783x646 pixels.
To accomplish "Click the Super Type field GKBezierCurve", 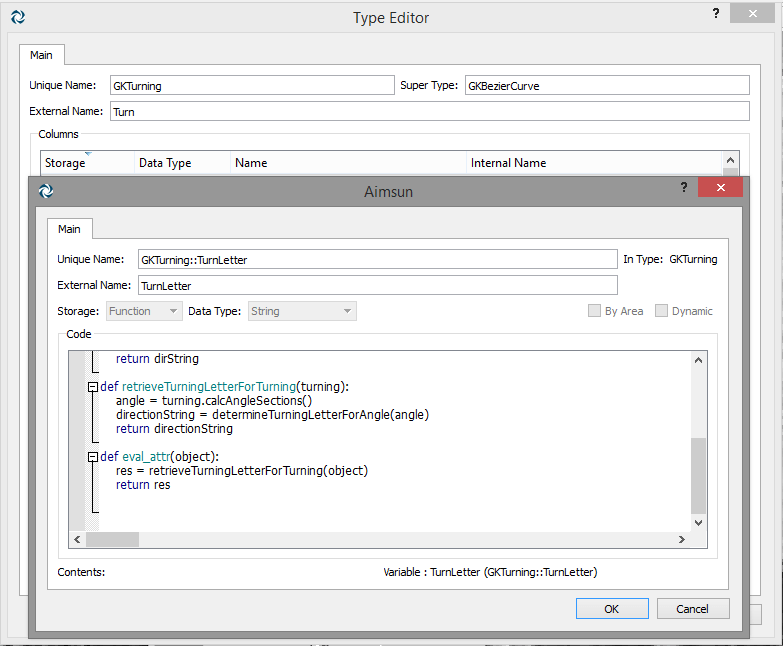I will [x=607, y=85].
